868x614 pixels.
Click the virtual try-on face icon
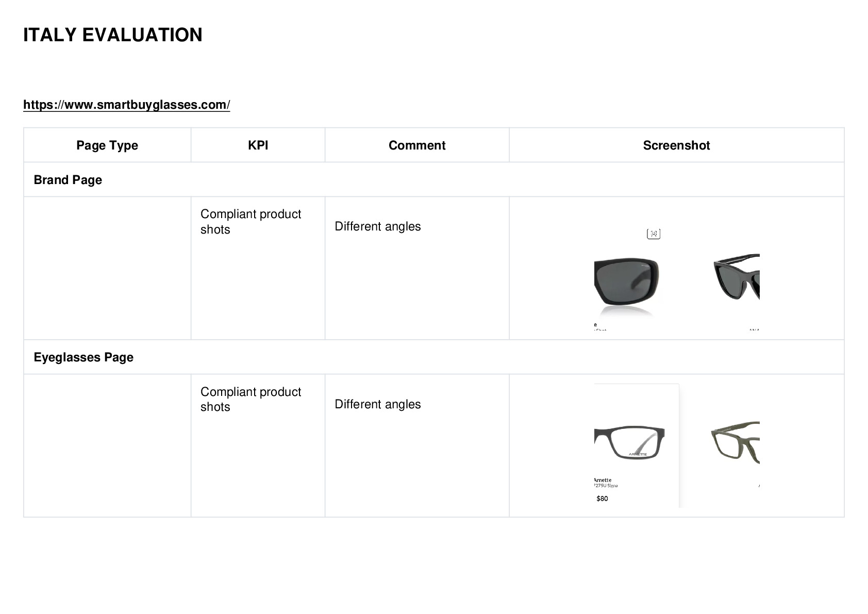[x=653, y=234]
